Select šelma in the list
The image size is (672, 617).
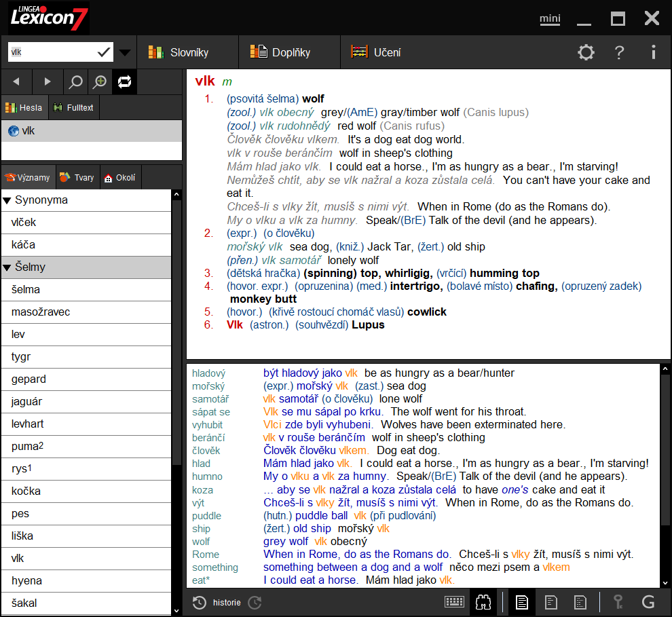[x=87, y=290]
